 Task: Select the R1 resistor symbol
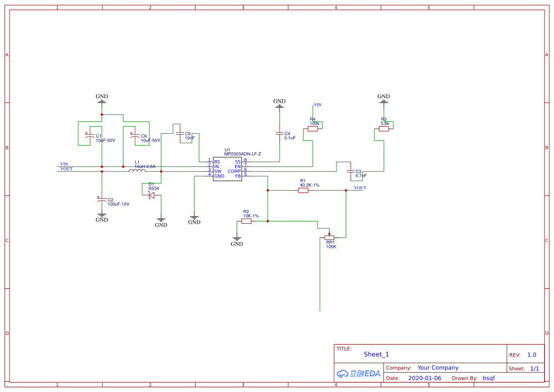pyautogui.click(x=303, y=191)
